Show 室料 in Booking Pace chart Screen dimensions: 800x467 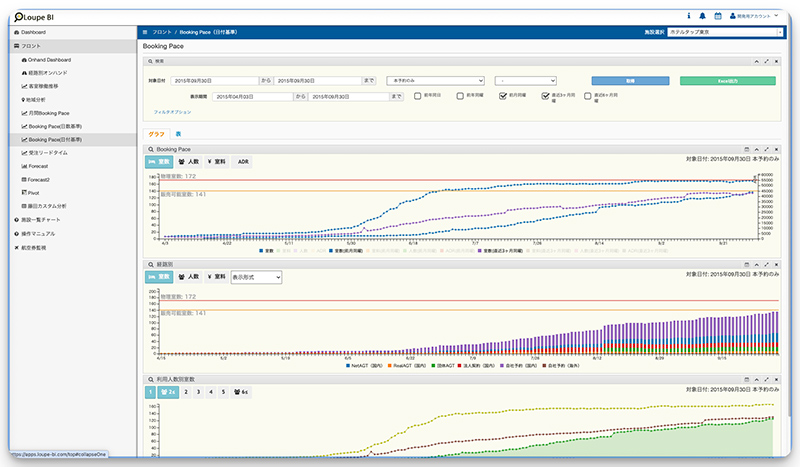[x=217, y=161]
